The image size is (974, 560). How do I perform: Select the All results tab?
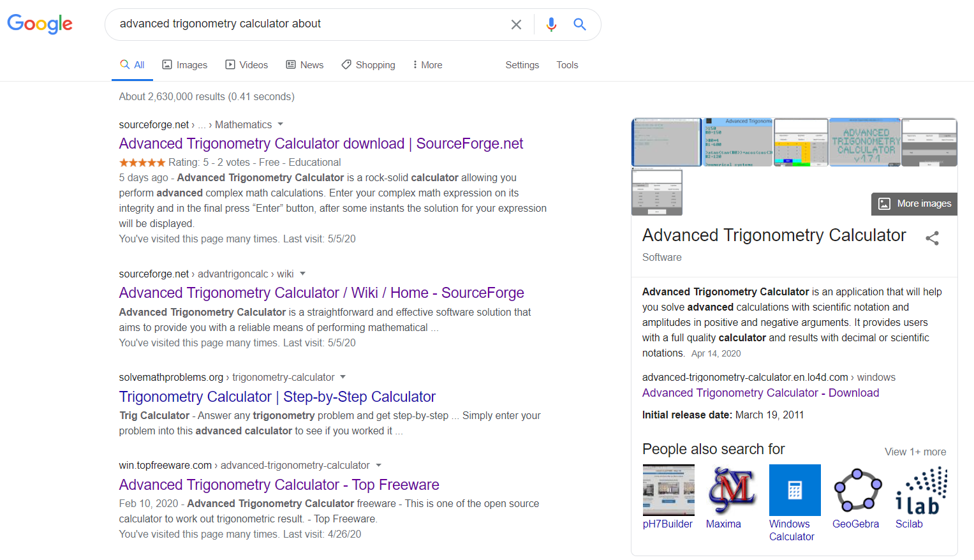point(133,65)
